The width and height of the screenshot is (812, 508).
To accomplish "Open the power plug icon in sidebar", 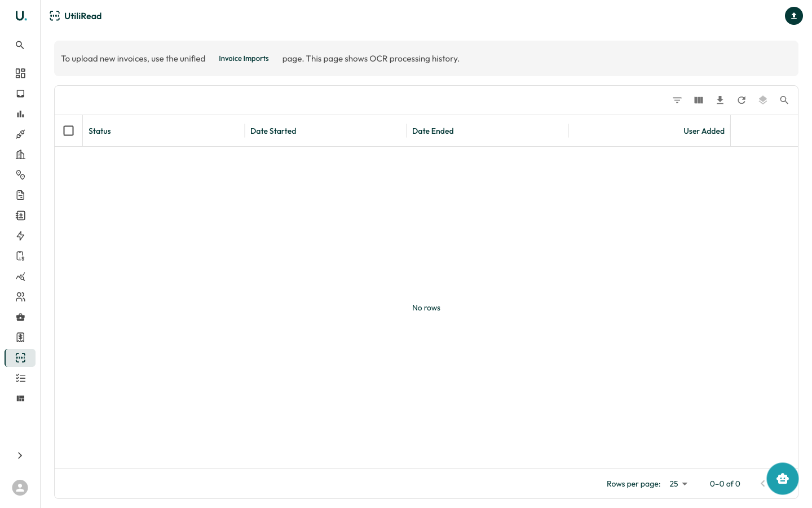I will pos(20,134).
